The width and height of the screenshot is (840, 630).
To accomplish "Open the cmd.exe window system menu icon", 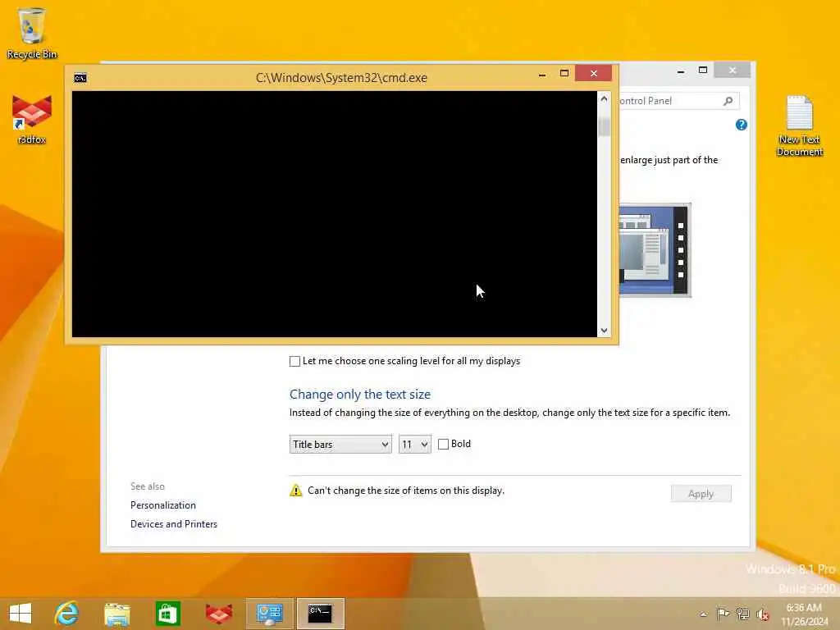I will pos(80,78).
